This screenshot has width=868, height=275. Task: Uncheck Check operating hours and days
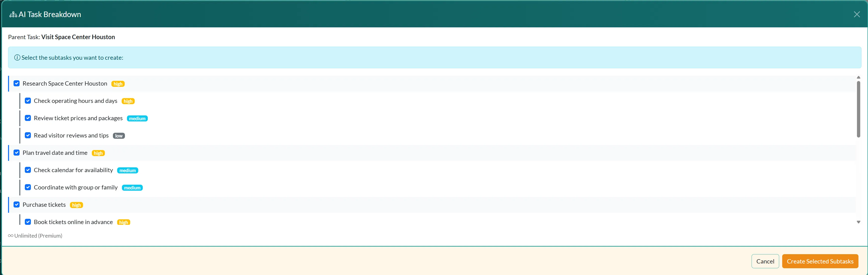click(28, 100)
